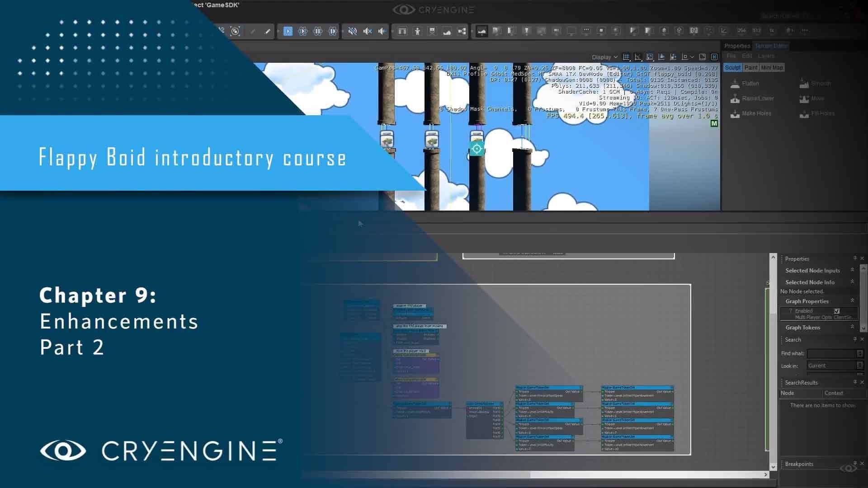868x488 pixels.
Task: Click the green M indicator in viewport
Action: (x=714, y=123)
